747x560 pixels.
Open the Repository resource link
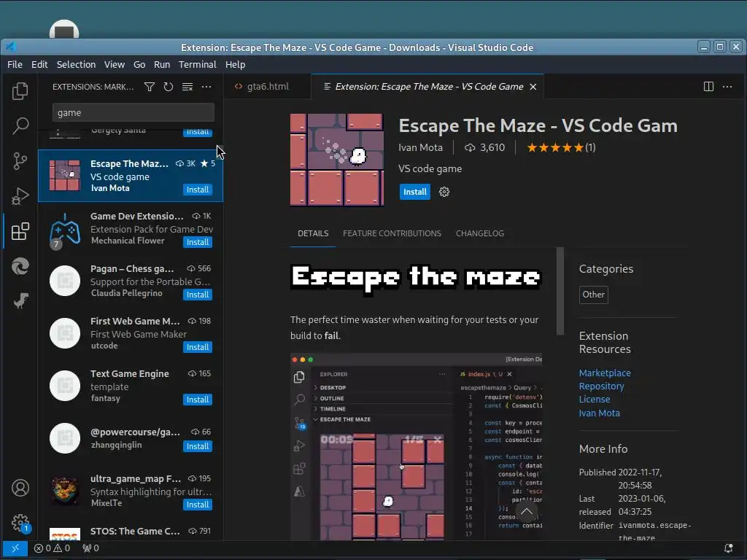pyautogui.click(x=601, y=386)
